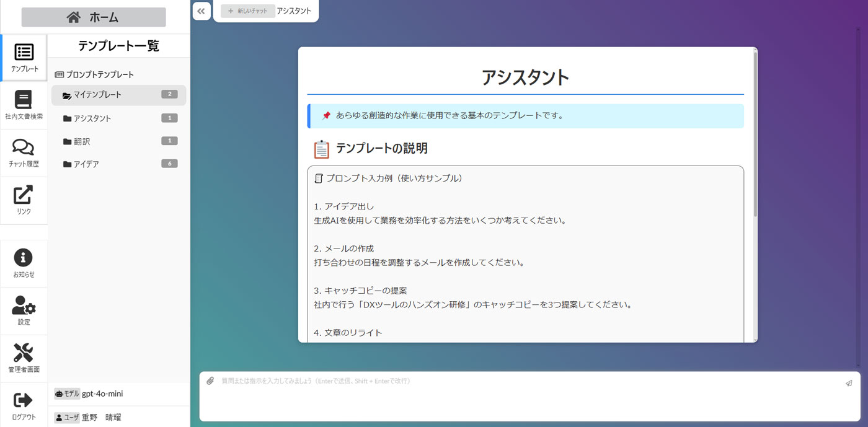
Task: Click the 新しいチャット button
Action: [x=247, y=11]
